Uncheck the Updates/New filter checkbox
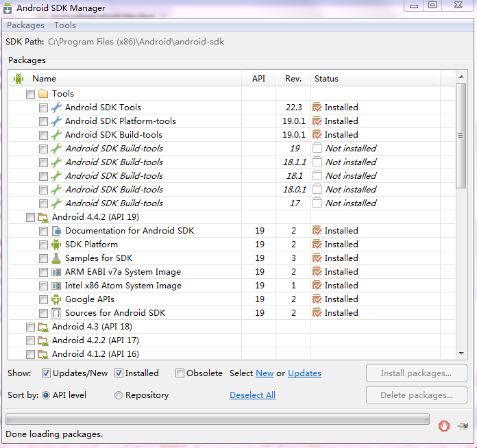The image size is (477, 448). [x=46, y=373]
